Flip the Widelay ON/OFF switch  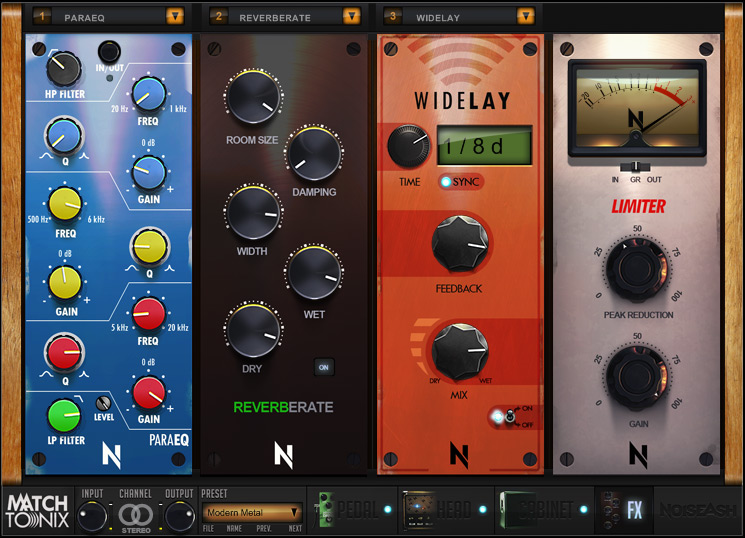pos(509,416)
